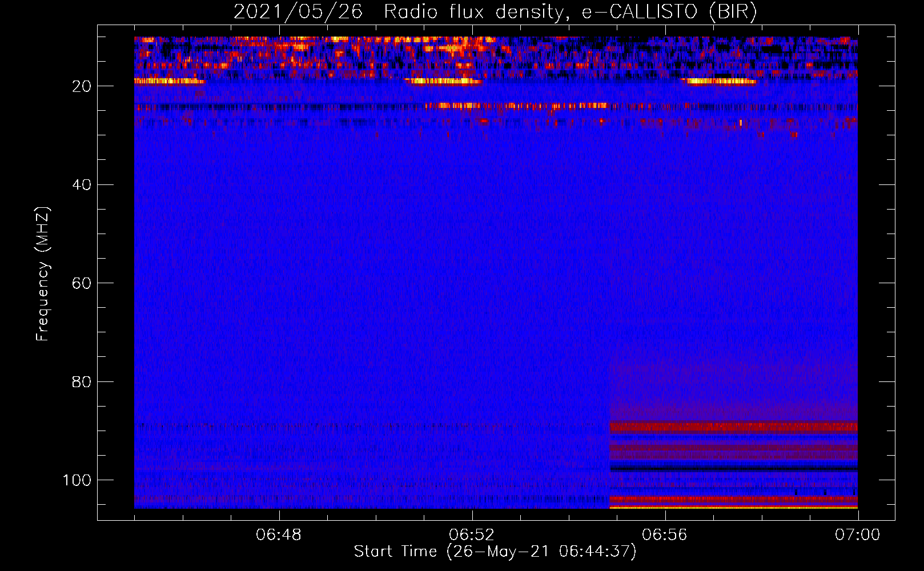
Task: Click the yellow-orange band at spectrogram bottom edge
Action: pyautogui.click(x=733, y=506)
